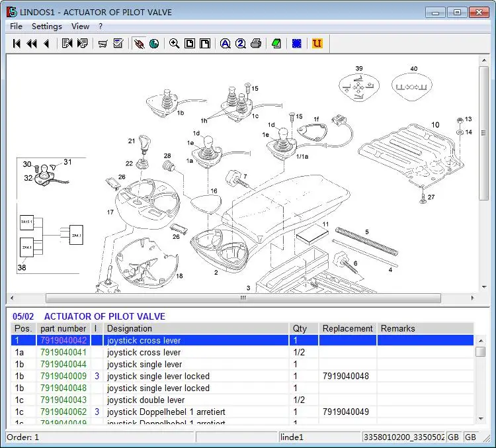Click the orange U toolbar icon
The height and width of the screenshot is (448, 496).
(317, 44)
